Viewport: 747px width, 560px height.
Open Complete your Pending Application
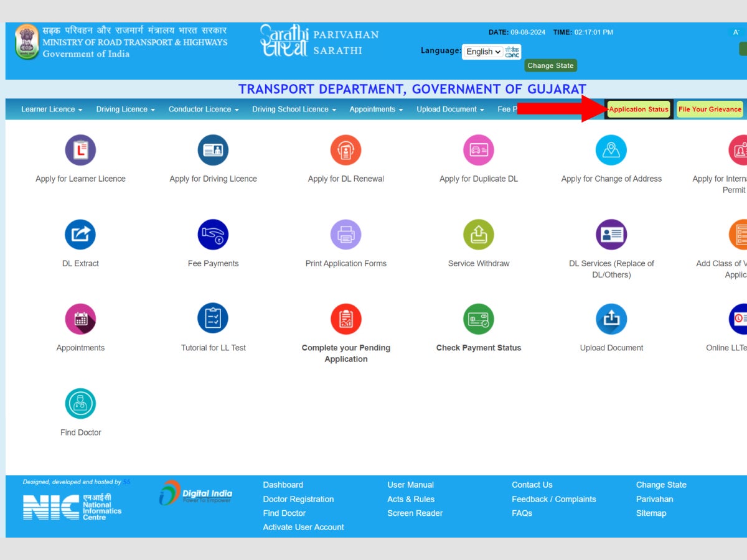pyautogui.click(x=345, y=319)
